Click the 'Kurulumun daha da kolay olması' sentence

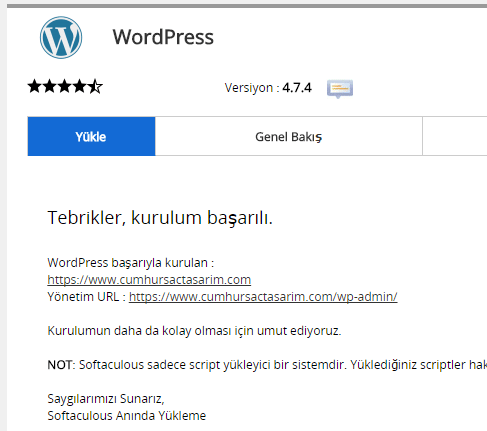tap(194, 331)
